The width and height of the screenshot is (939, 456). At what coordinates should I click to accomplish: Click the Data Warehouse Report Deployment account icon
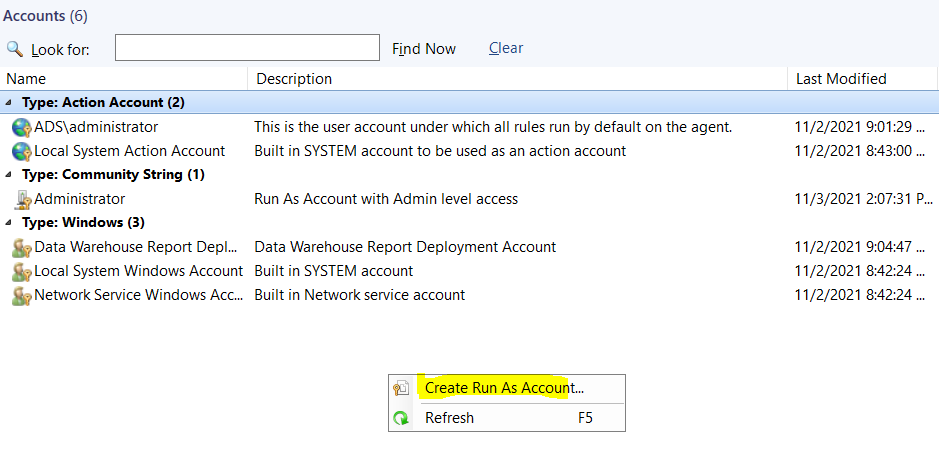coord(22,247)
